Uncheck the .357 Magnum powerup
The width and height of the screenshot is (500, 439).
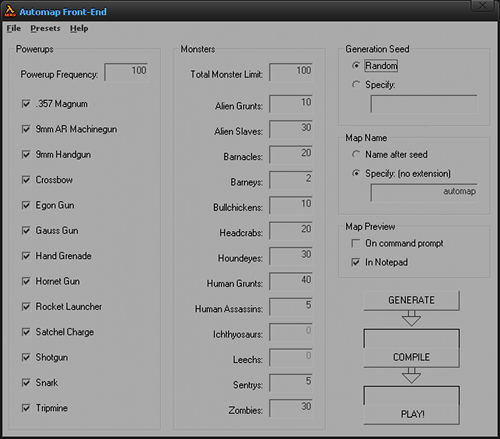(x=26, y=104)
